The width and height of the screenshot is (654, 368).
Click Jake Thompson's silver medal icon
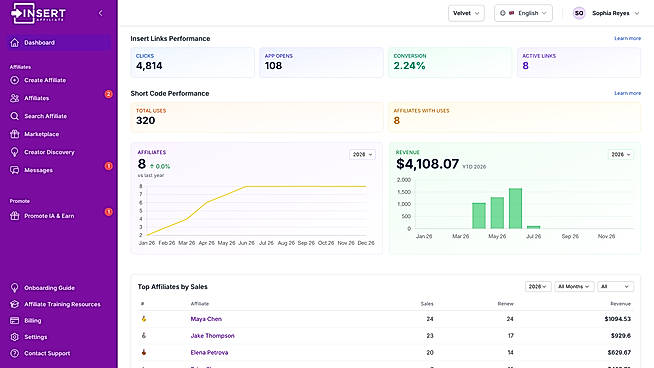coord(143,335)
